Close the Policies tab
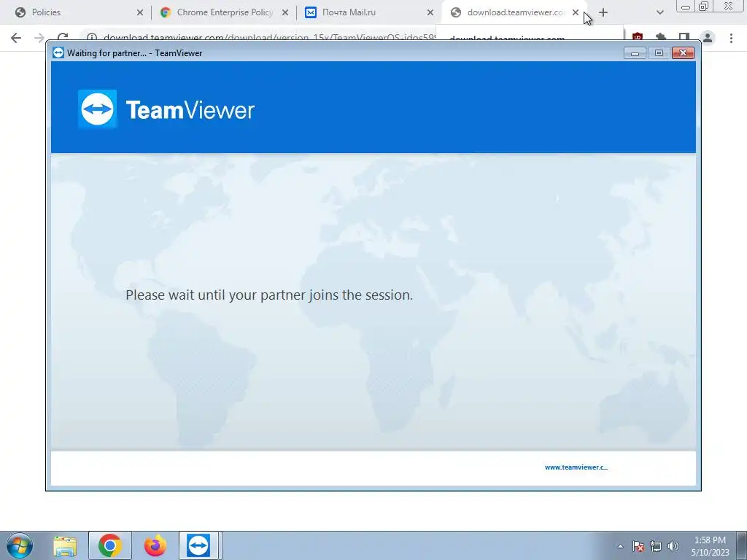 pos(139,12)
